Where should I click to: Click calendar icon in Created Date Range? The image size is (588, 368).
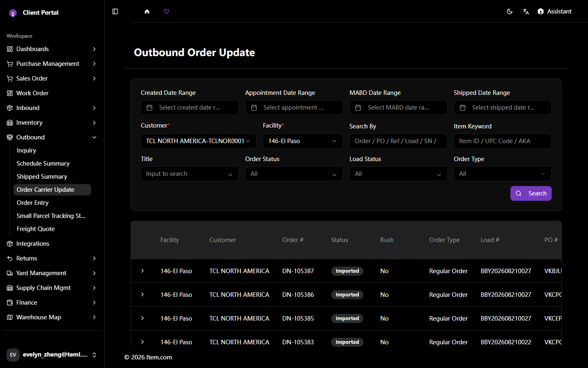(149, 108)
